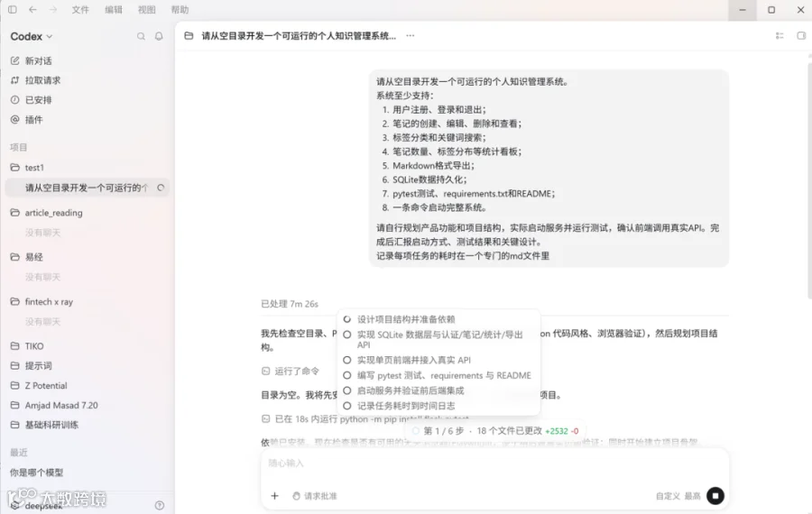Open the 自定义 model selector
812x514 pixels.
coord(668,496)
